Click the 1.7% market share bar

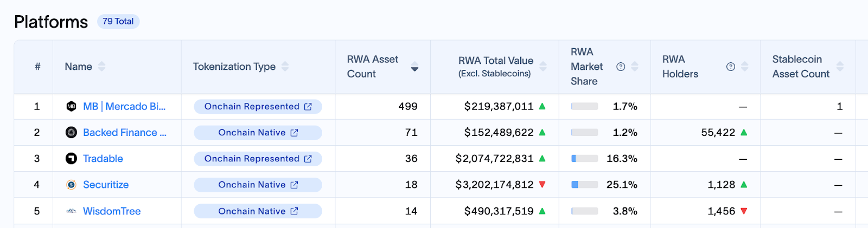click(x=585, y=106)
